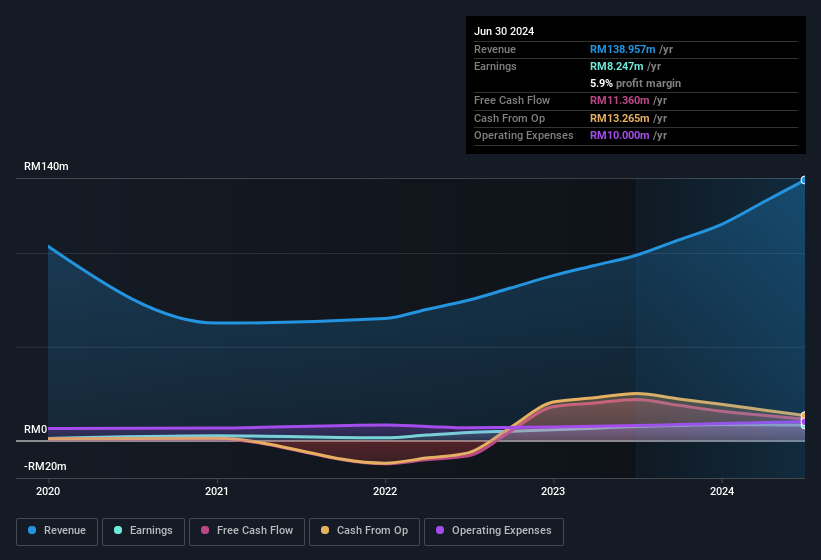Click the -RM20m y-axis label
The image size is (821, 560).
tap(45, 466)
